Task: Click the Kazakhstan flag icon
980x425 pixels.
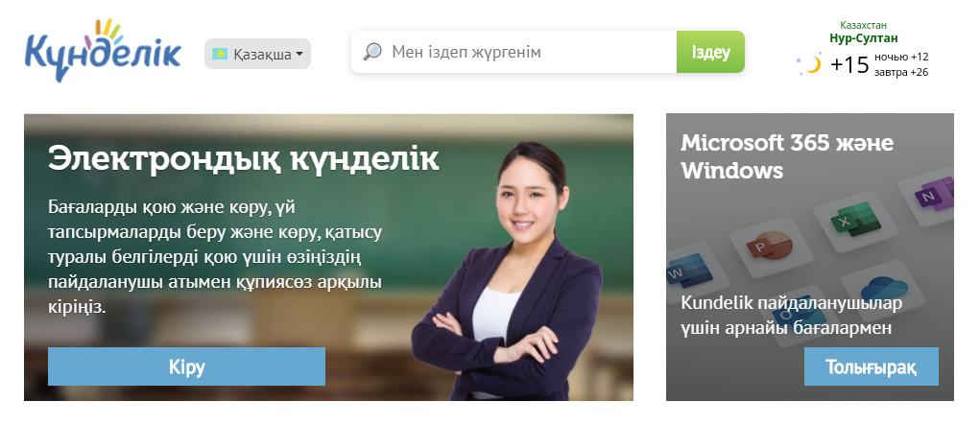Action: click(x=220, y=54)
